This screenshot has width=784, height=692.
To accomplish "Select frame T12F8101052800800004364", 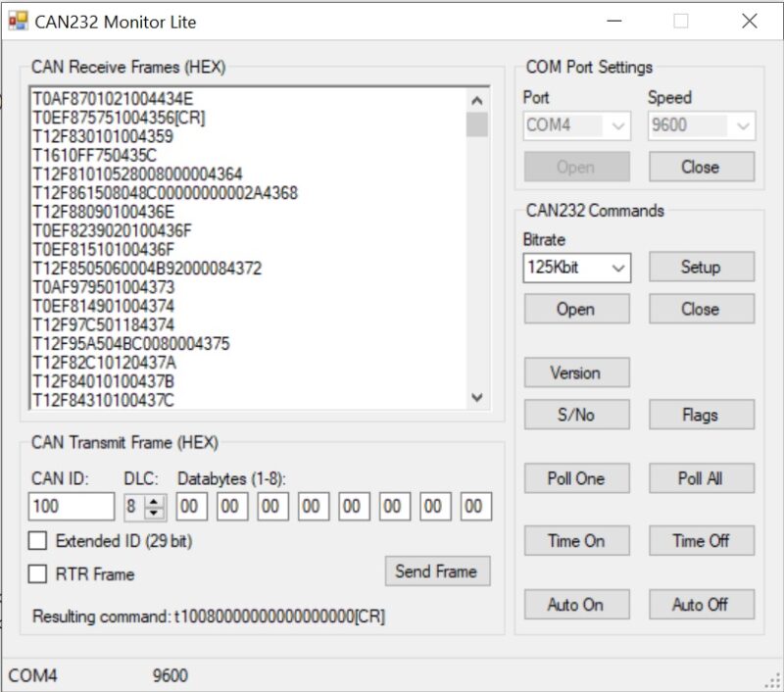I will coord(137,174).
